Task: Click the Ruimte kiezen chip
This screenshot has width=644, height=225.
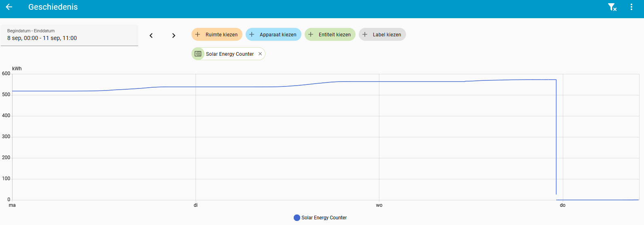Action: [x=217, y=34]
